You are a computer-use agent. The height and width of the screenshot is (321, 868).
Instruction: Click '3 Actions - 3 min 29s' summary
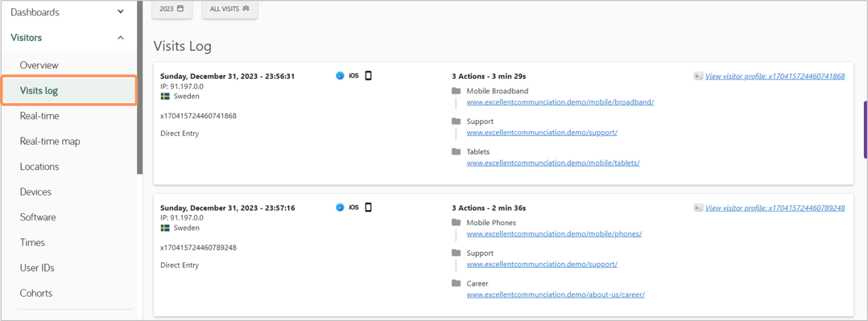coord(489,76)
